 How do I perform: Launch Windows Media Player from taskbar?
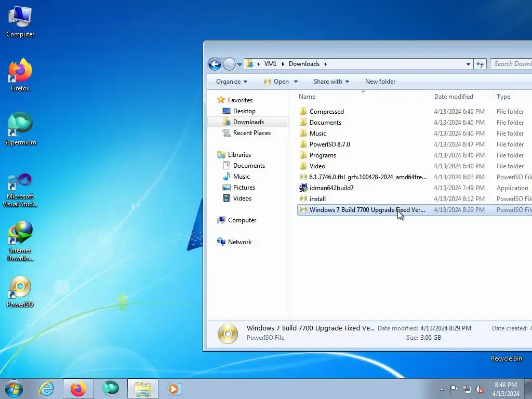tap(175, 389)
